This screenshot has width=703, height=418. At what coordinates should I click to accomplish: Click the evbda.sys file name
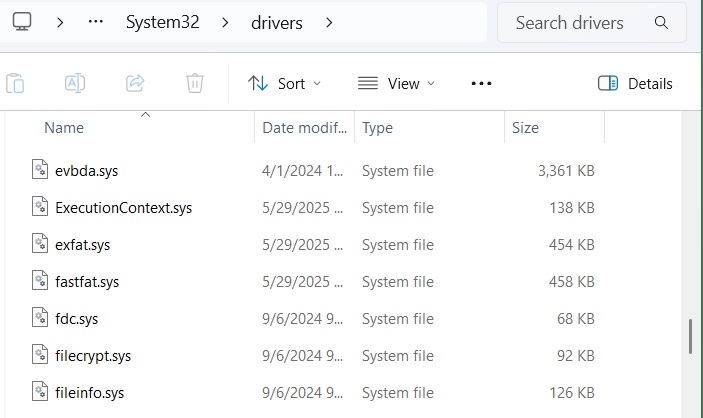(87, 171)
